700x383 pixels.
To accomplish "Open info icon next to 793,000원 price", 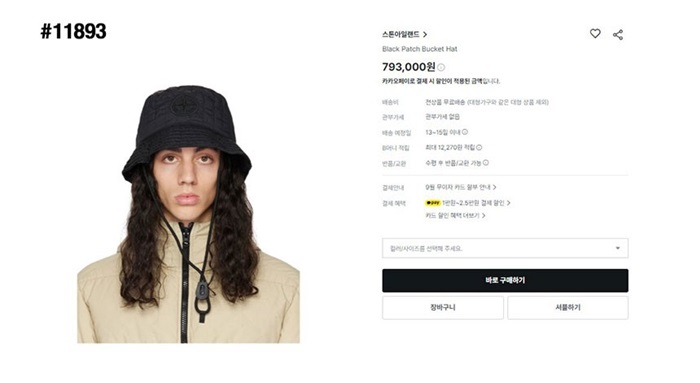I will tap(441, 67).
